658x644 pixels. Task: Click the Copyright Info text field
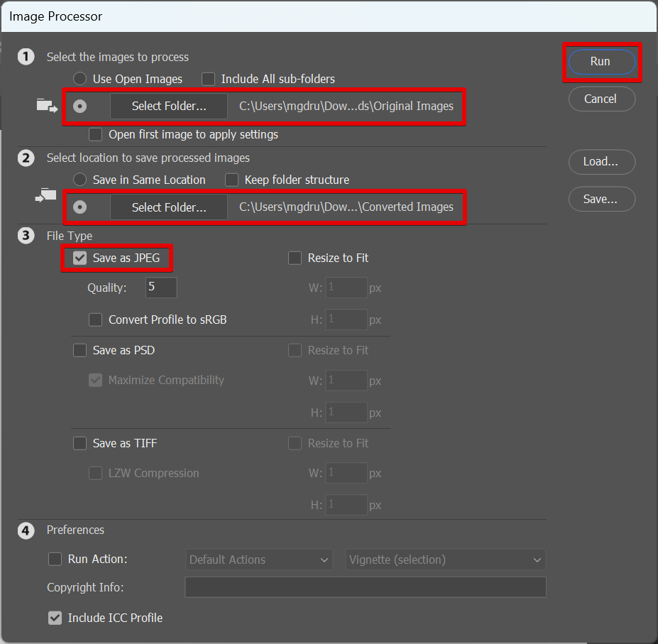tap(365, 587)
